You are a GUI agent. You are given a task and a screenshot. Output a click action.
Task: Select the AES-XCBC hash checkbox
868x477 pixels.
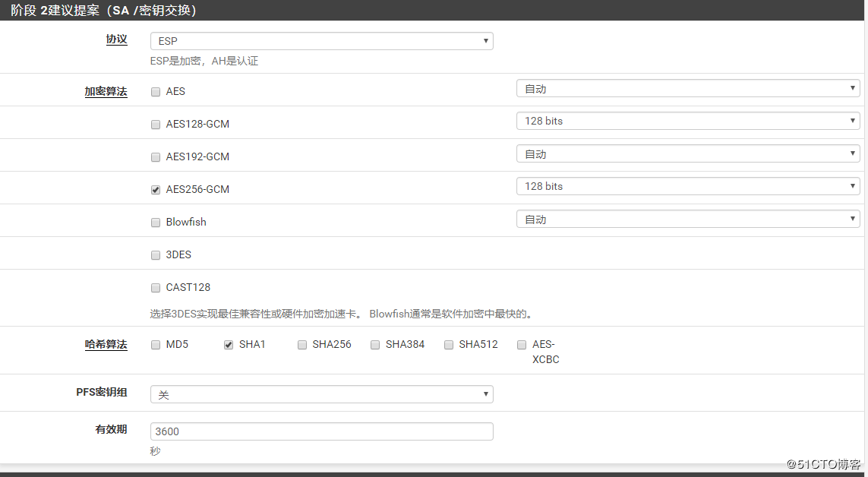click(522, 345)
